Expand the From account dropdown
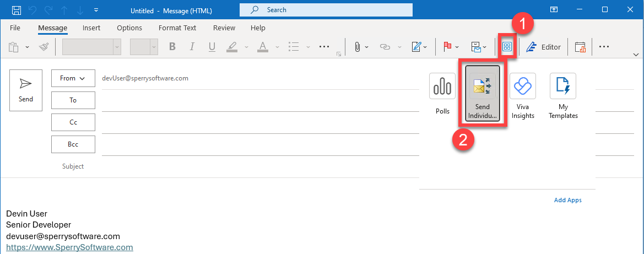The height and width of the screenshot is (254, 644). click(73, 78)
